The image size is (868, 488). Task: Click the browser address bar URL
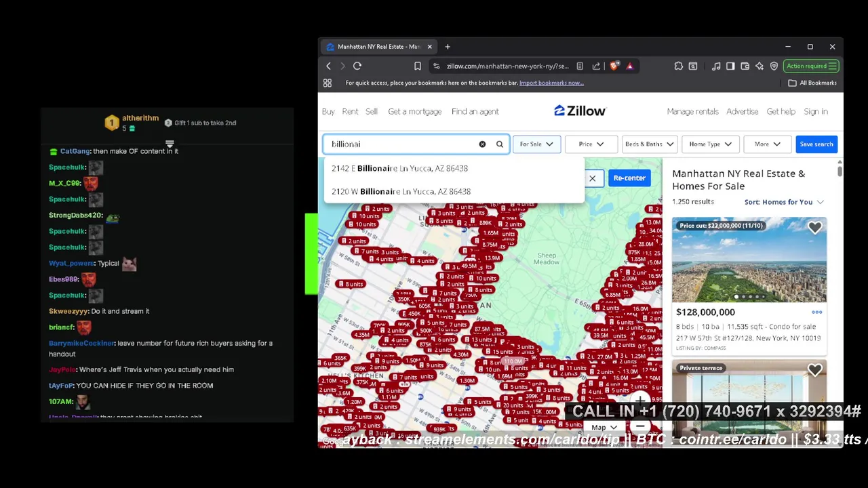click(507, 66)
